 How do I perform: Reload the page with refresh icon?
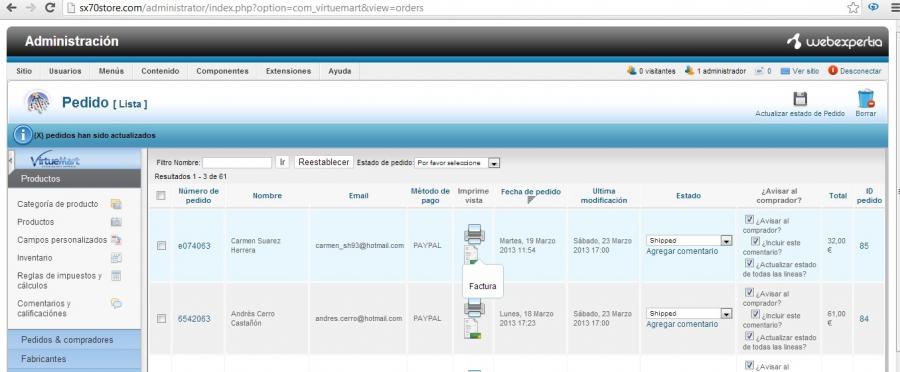pos(50,7)
